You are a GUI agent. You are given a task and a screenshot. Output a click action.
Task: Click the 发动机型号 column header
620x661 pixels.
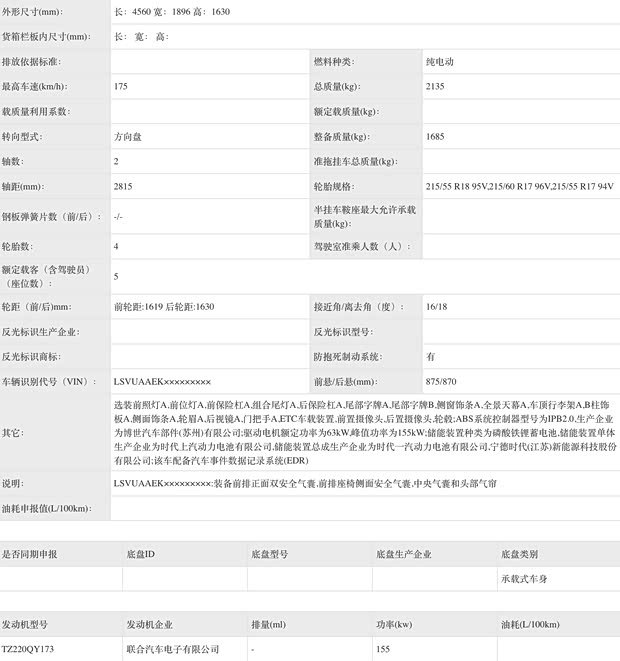24,624
